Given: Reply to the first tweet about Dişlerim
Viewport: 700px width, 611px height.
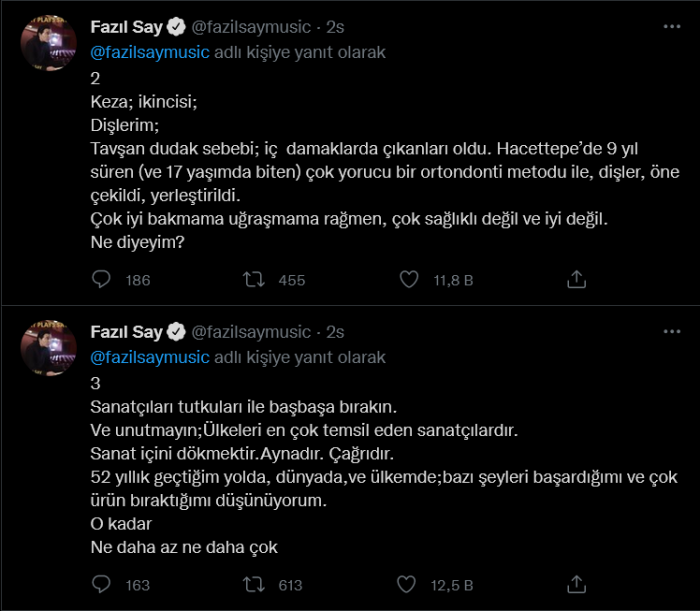Looking at the screenshot, I should tap(101, 280).
